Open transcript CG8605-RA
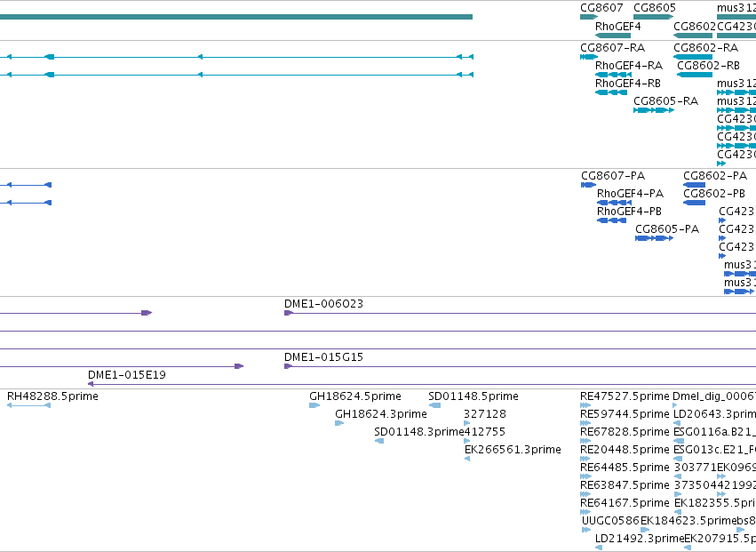Image resolution: width=756 pixels, height=552 pixels. (665, 101)
